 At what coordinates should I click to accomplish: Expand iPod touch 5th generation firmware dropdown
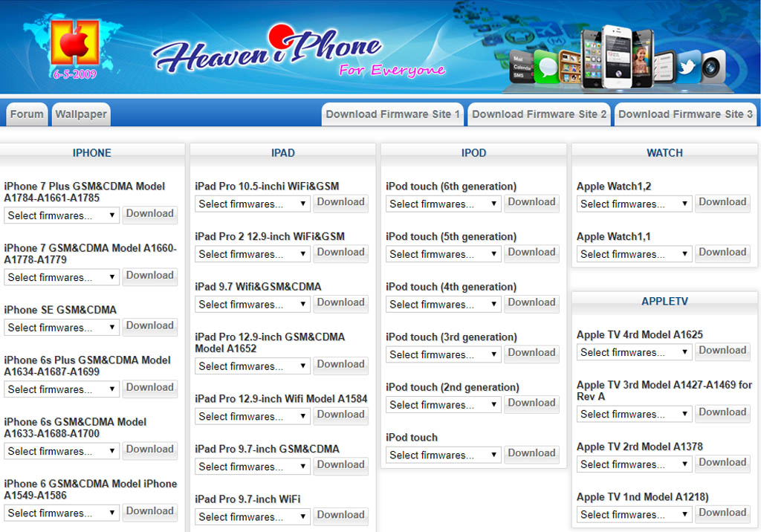[x=444, y=254]
